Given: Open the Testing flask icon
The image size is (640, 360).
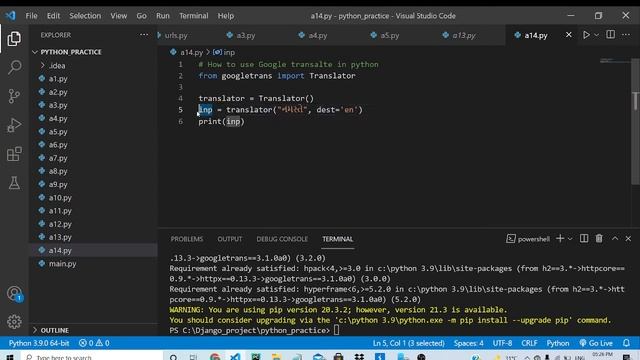Looking at the screenshot, I should click(14, 183).
